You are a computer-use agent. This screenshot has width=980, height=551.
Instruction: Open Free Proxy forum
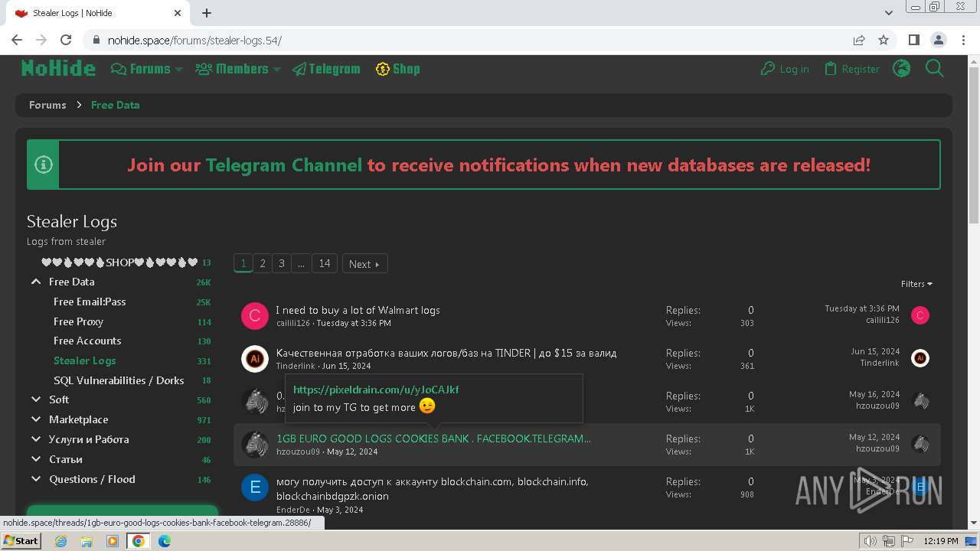coord(78,321)
